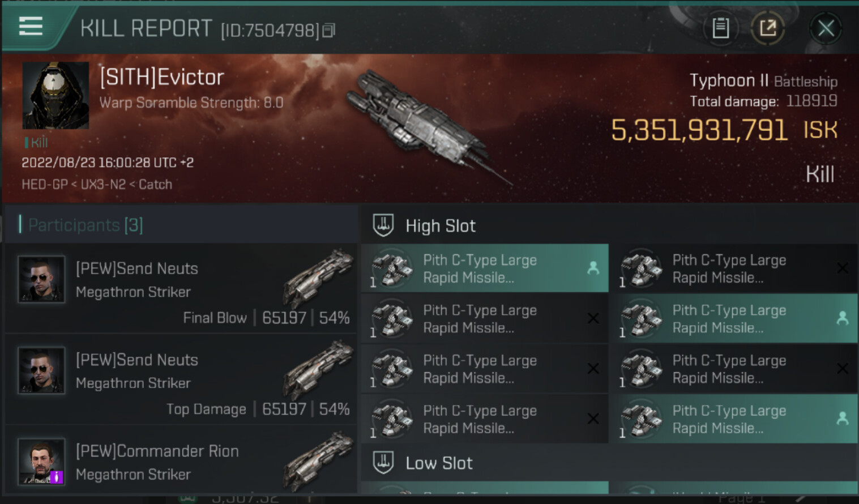
Task: Open the Top Damage Send Neuts entry
Action: click(181, 379)
